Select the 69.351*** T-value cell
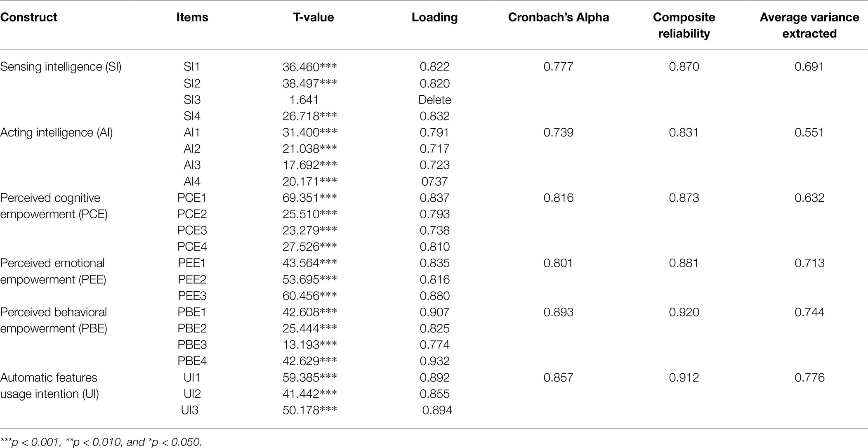 coord(310,198)
